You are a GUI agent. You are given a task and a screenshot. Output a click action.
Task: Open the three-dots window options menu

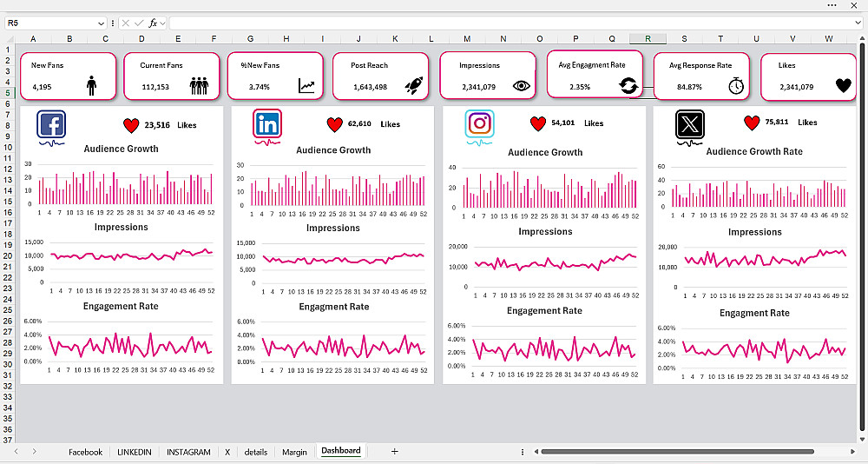(x=832, y=5)
